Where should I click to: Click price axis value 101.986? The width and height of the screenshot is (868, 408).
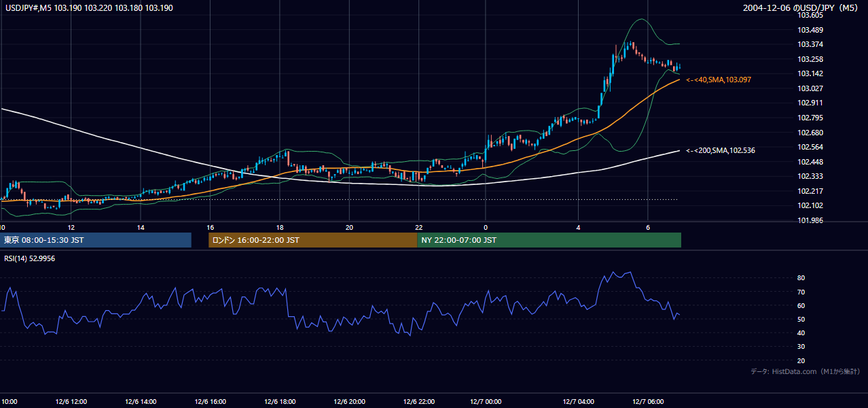(810, 220)
